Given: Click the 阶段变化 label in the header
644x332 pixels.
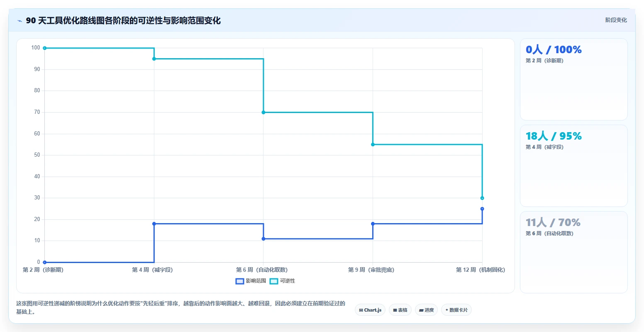Looking at the screenshot, I should click(616, 20).
